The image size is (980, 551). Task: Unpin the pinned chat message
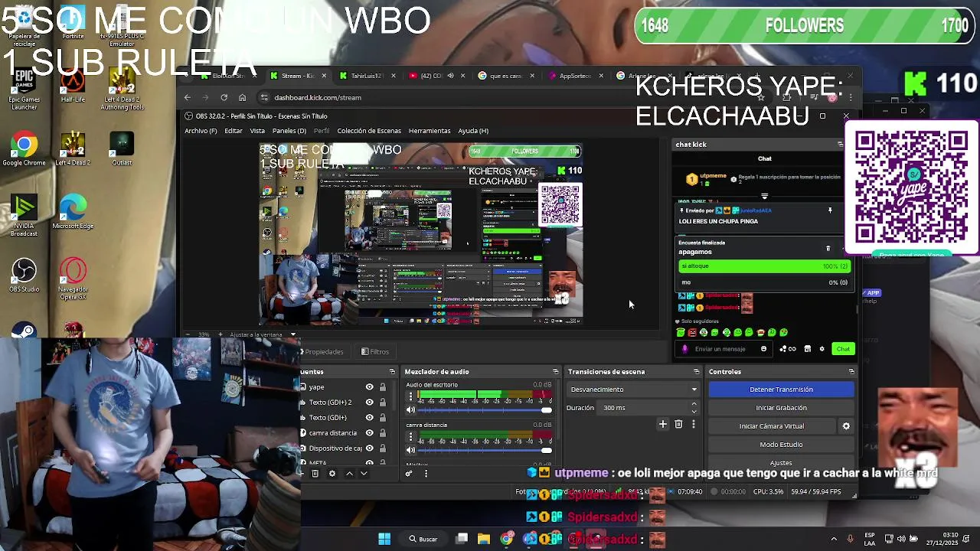[x=830, y=210]
